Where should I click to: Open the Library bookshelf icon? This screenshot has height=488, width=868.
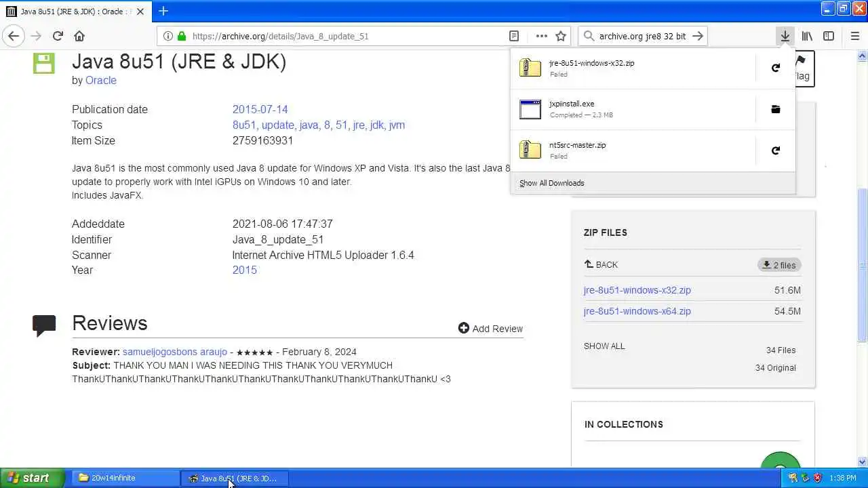point(807,36)
